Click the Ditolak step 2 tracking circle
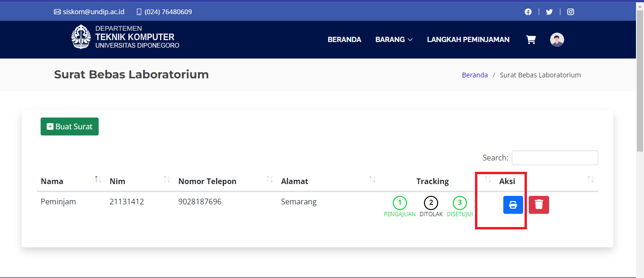 431,203
